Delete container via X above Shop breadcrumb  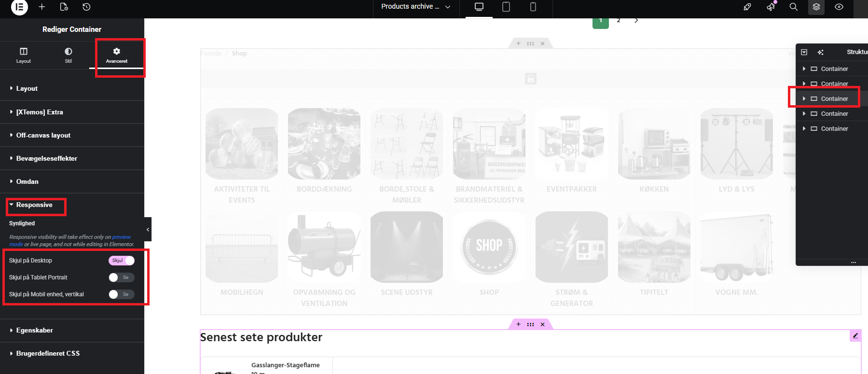pyautogui.click(x=542, y=43)
